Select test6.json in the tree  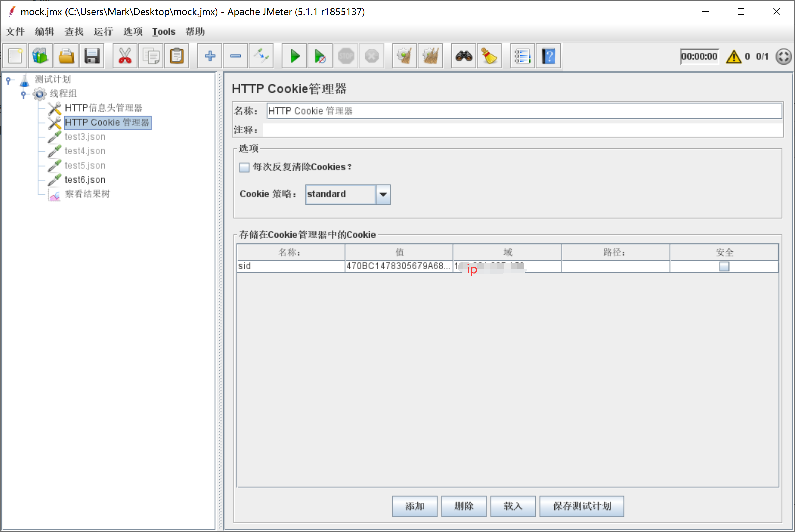[85, 180]
